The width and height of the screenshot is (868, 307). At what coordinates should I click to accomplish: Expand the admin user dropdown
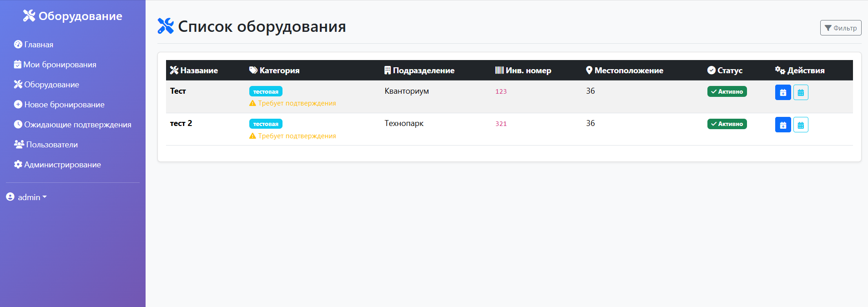click(26, 197)
